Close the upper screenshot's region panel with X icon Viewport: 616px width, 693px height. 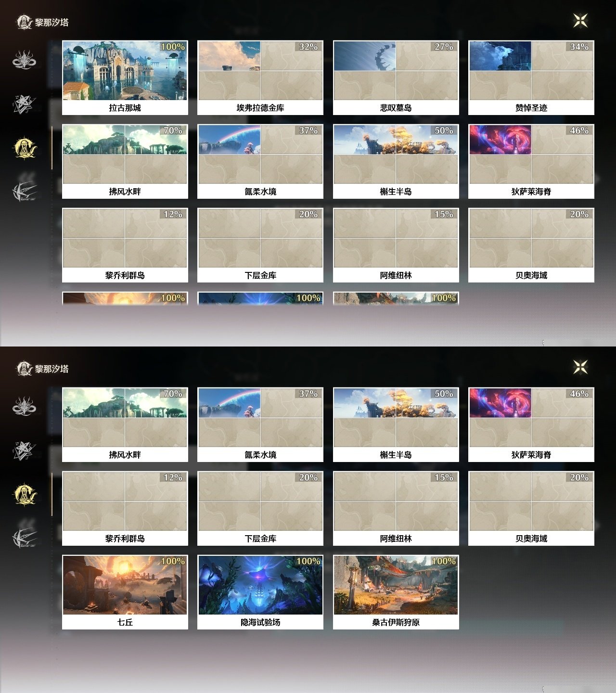tap(580, 21)
